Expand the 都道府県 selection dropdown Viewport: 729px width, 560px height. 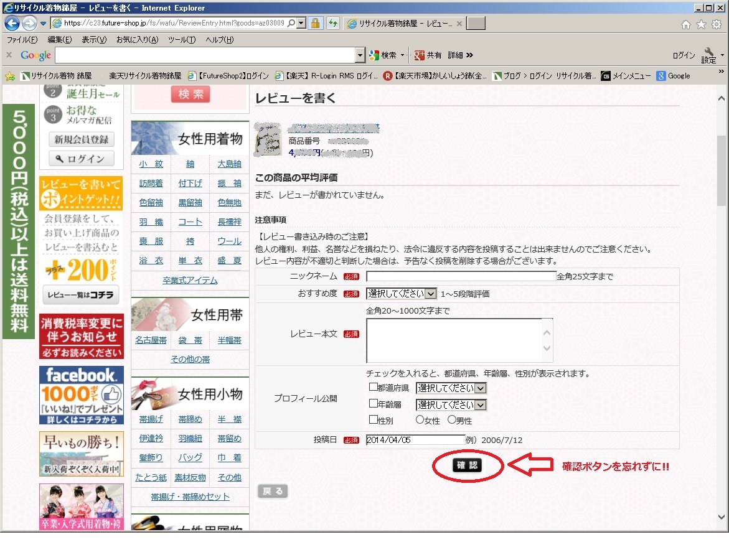(451, 388)
